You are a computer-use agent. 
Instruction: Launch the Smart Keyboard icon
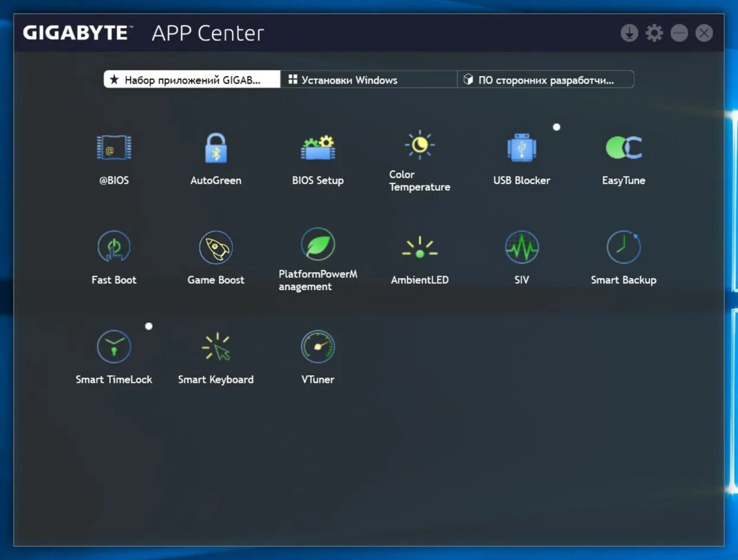[216, 347]
